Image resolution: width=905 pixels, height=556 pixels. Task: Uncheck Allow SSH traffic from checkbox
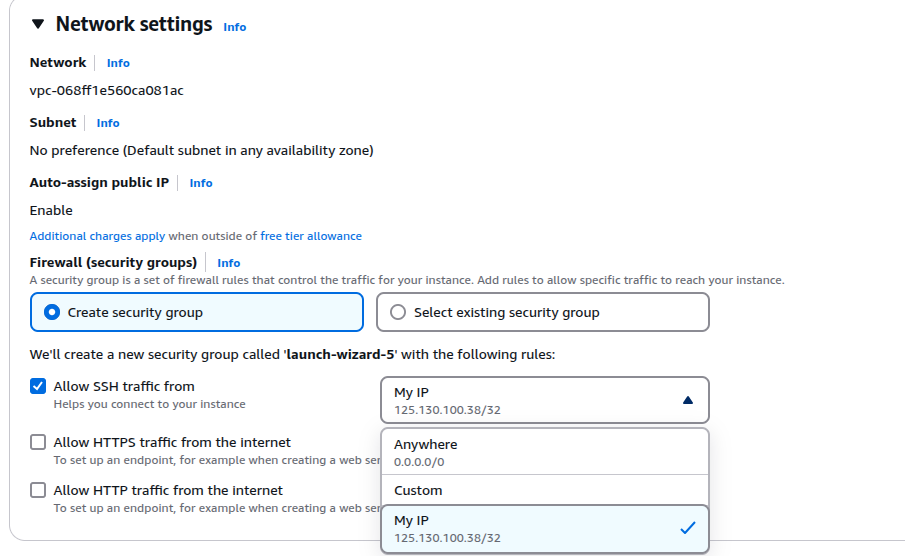coord(38,386)
